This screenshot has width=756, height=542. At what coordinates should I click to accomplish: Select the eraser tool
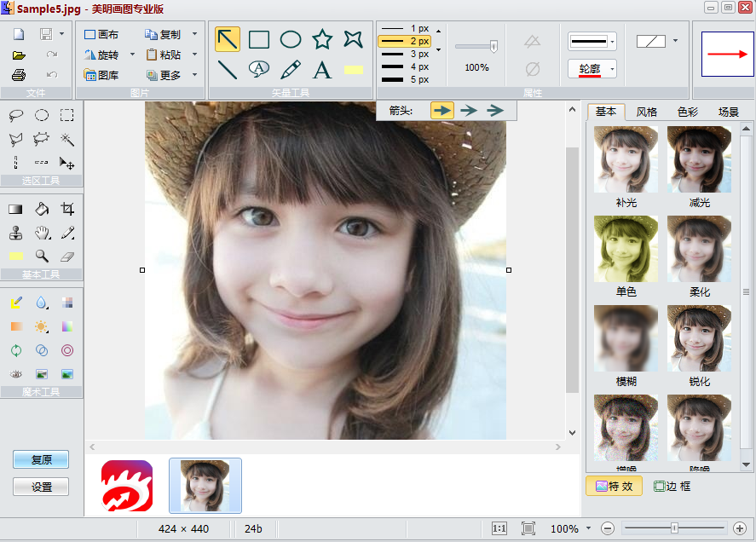67,256
